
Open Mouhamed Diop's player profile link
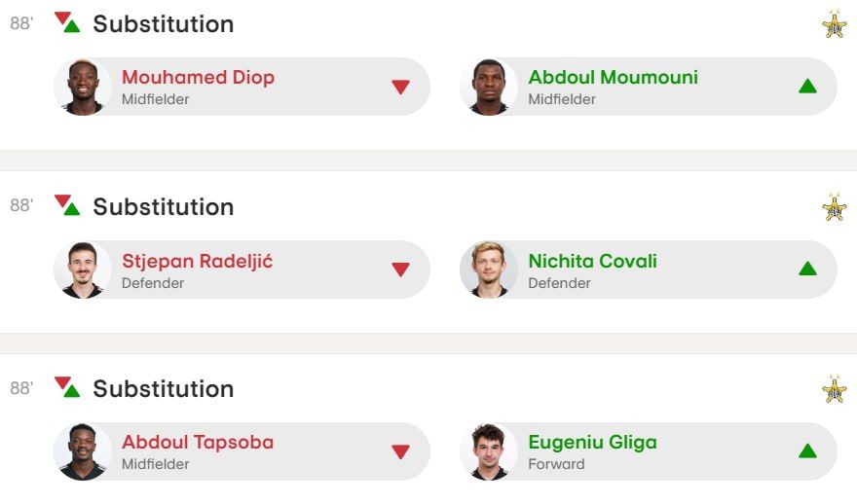coord(198,78)
